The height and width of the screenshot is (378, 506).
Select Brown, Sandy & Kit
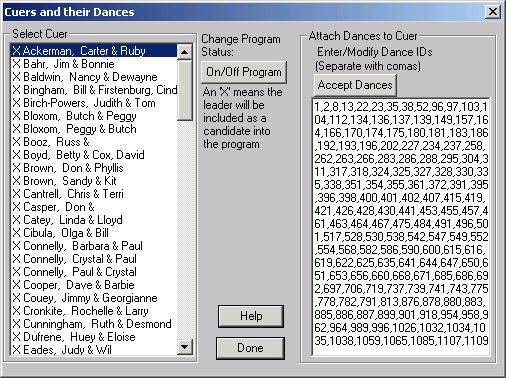[x=94, y=181]
